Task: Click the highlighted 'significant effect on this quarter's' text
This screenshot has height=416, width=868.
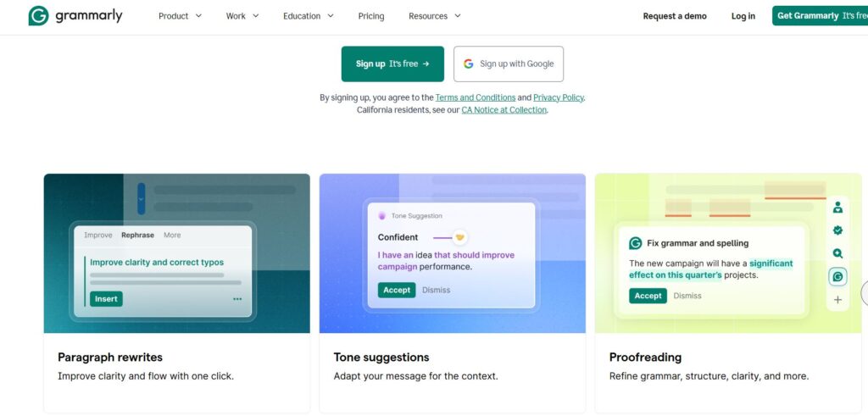Action: click(x=711, y=269)
